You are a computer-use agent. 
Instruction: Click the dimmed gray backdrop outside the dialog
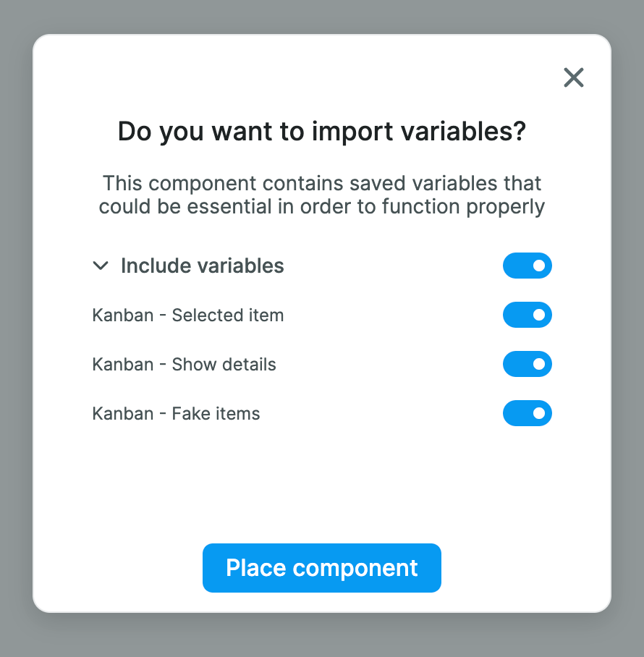pos(14,326)
